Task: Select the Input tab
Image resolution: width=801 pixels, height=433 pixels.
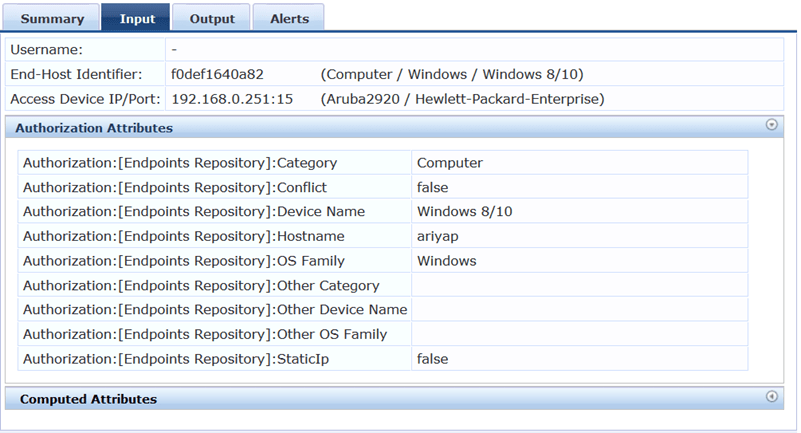Action: click(137, 18)
